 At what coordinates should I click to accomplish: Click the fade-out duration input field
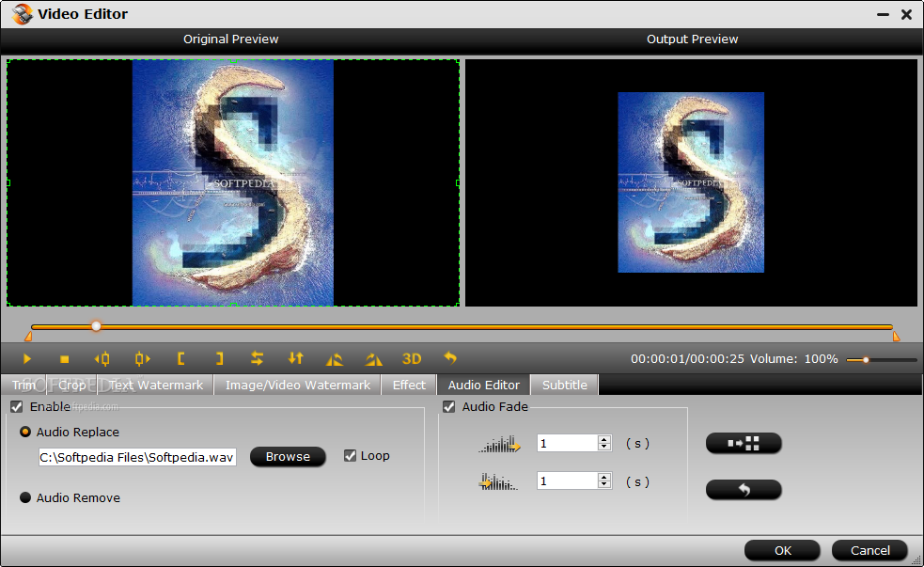point(568,481)
